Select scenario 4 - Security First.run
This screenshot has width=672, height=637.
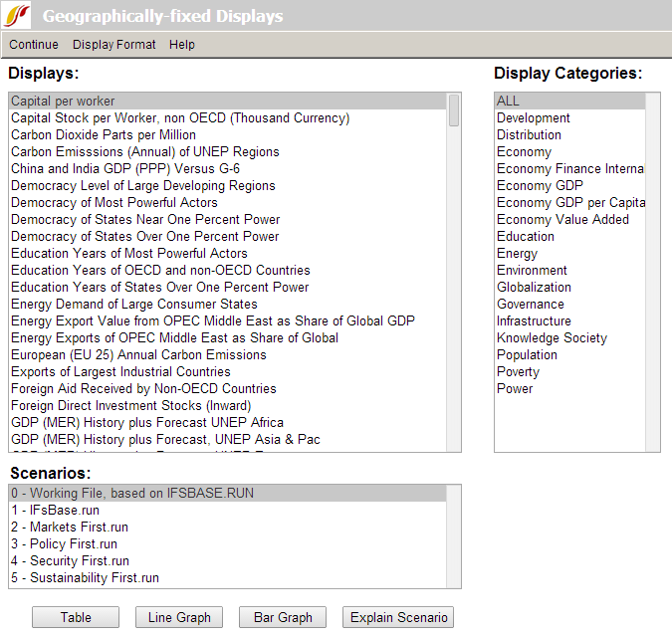(70, 561)
